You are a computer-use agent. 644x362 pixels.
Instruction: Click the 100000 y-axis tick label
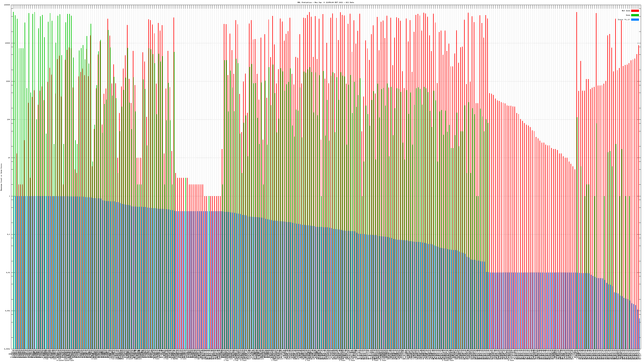click(7, 5)
